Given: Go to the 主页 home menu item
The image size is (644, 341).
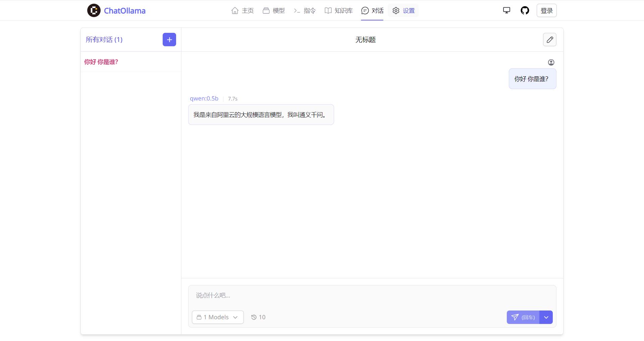Looking at the screenshot, I should coord(243,11).
